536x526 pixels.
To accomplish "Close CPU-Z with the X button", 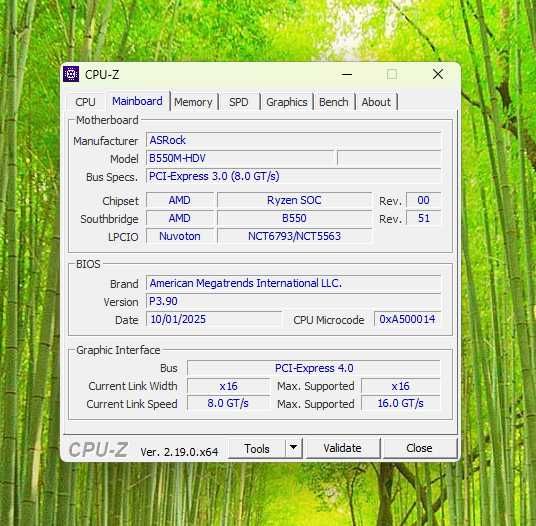I will point(438,74).
